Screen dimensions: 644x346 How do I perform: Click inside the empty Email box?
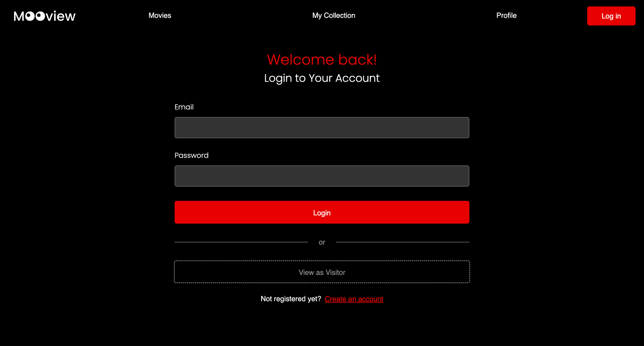322,127
